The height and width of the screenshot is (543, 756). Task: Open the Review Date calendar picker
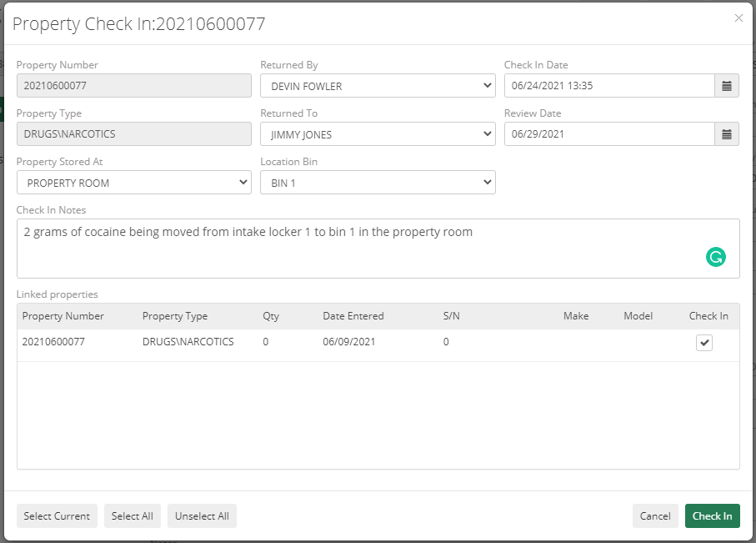[x=724, y=133]
